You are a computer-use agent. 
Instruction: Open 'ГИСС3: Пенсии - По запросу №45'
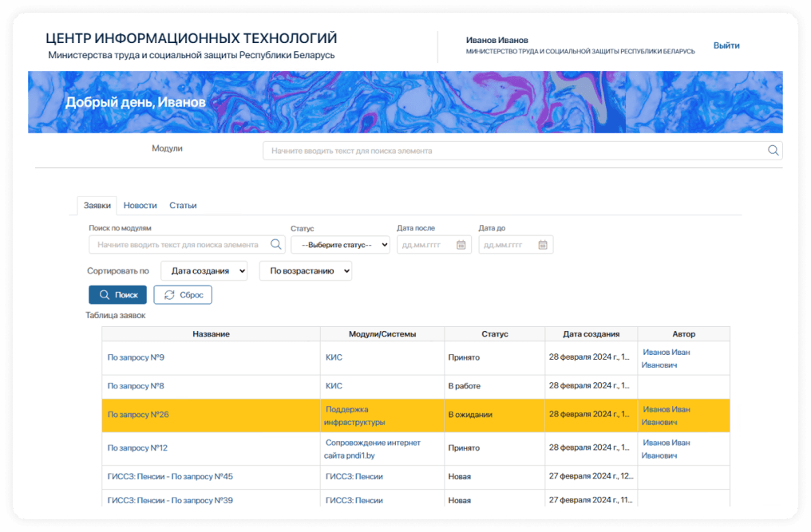[x=170, y=477]
